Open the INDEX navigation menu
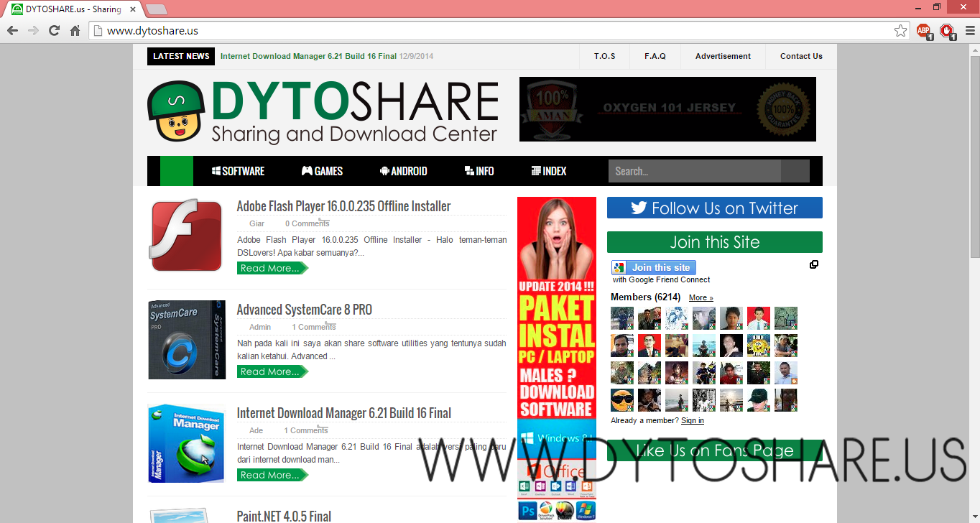 [549, 171]
